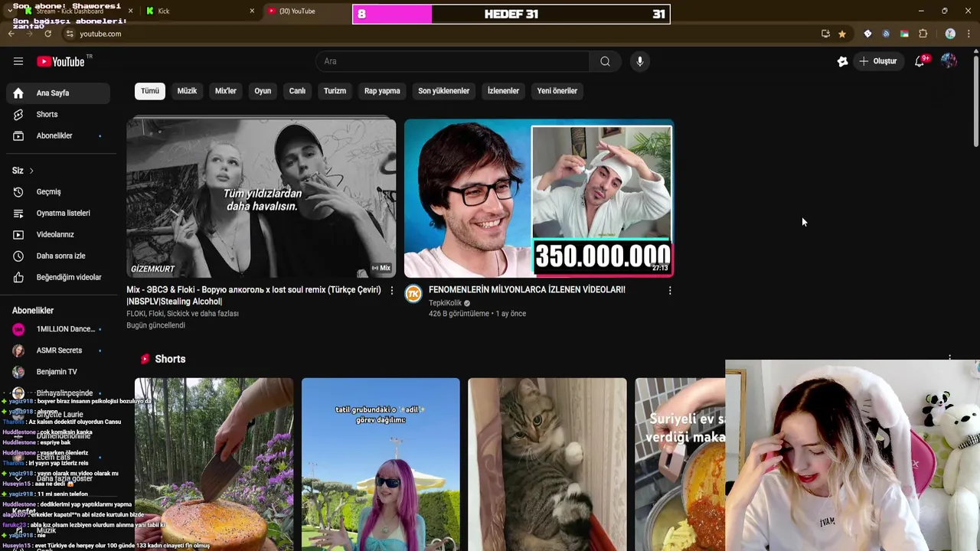Screen dimensions: 980x551
Task: Click the install app icon in address bar
Action: click(825, 34)
